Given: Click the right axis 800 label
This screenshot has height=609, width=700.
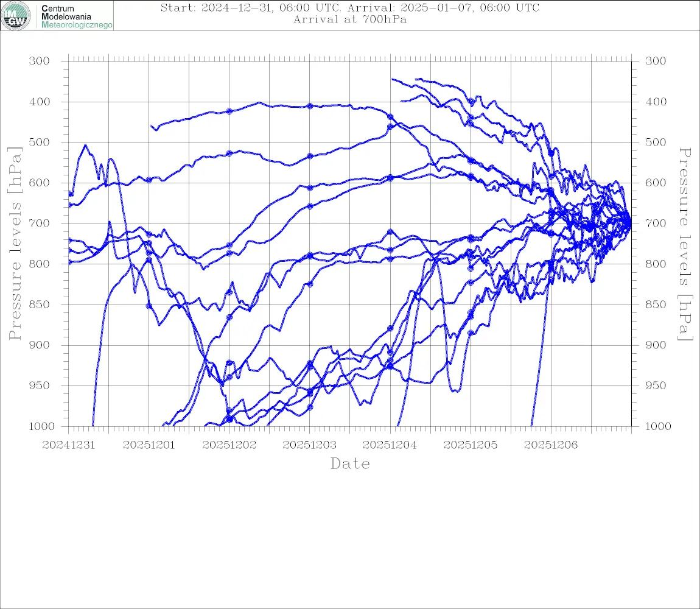Looking at the screenshot, I should 656,264.
